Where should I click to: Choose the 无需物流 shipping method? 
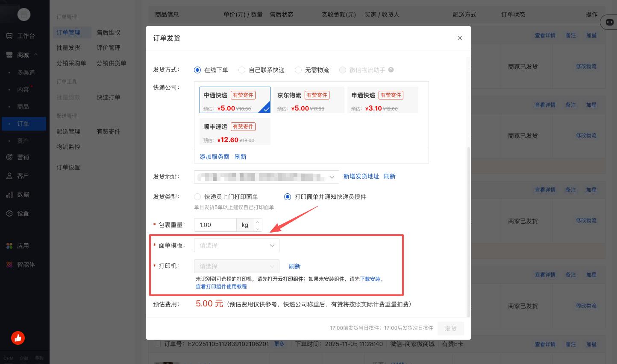click(298, 70)
